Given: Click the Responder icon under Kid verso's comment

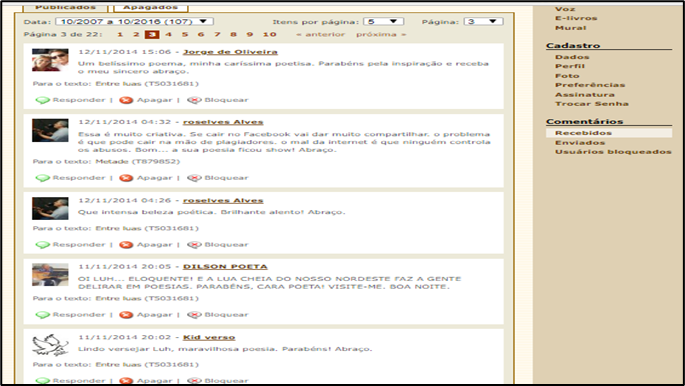Looking at the screenshot, I should [x=42, y=381].
